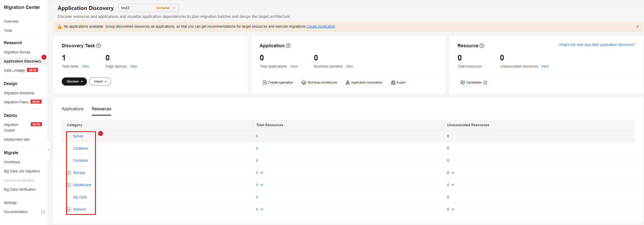
Task: Click the Export button
Action: [398, 83]
